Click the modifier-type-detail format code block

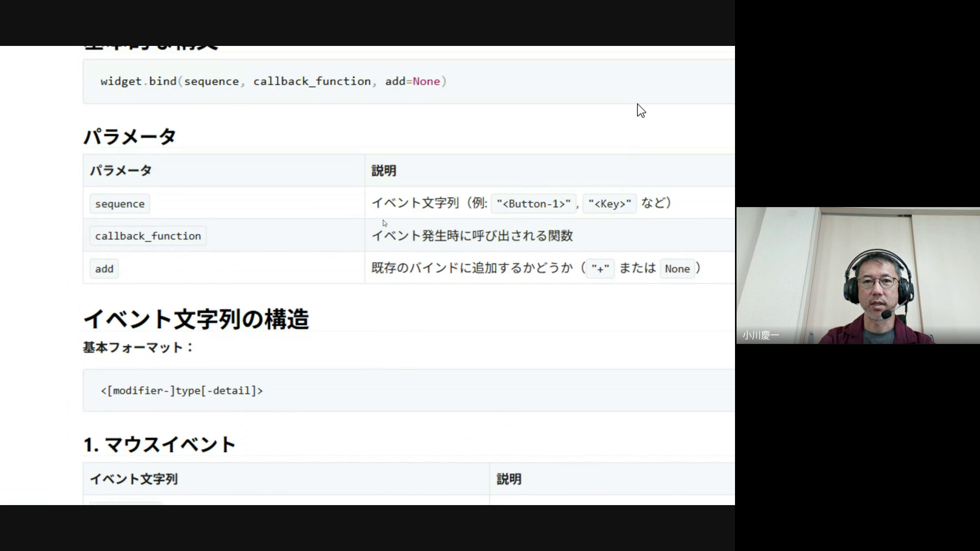tap(182, 391)
